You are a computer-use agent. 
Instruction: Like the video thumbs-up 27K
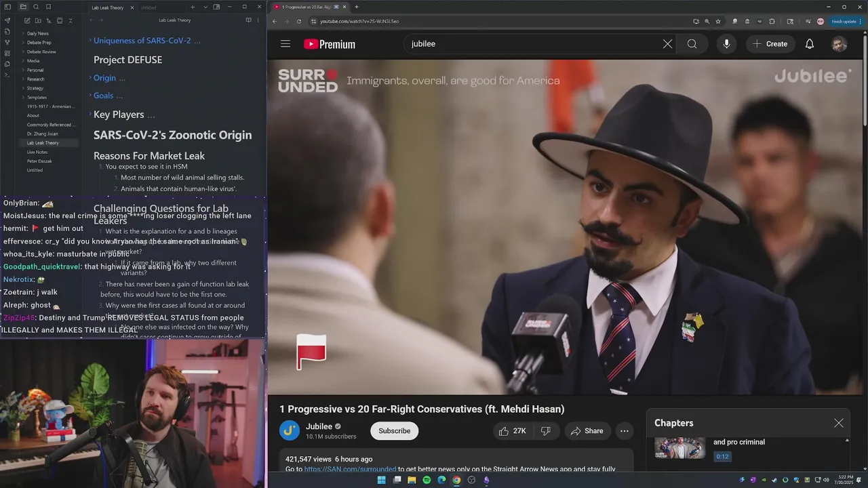coord(513,431)
